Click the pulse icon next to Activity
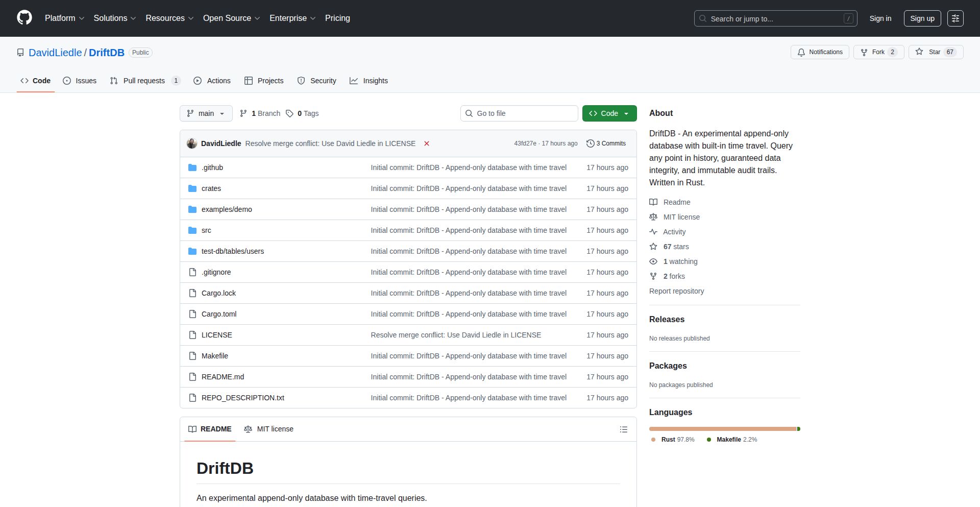 653,232
